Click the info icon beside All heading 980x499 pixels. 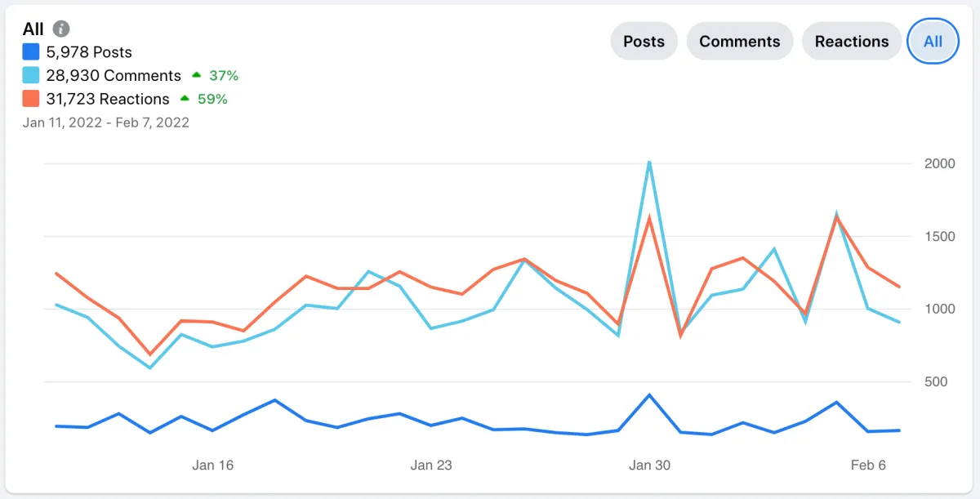coord(61,29)
